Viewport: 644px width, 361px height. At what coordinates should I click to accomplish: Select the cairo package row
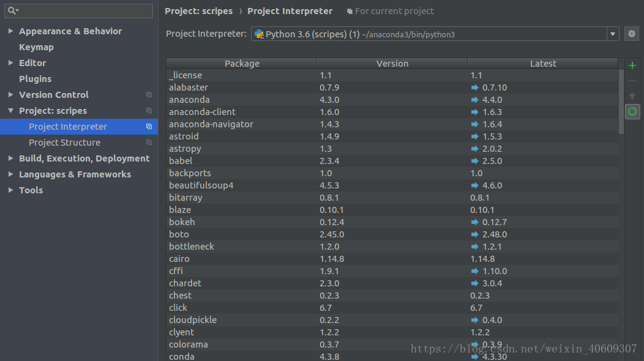point(392,259)
